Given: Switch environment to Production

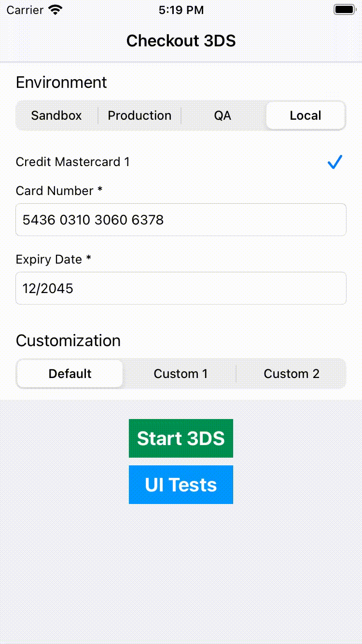Looking at the screenshot, I should [x=139, y=115].
